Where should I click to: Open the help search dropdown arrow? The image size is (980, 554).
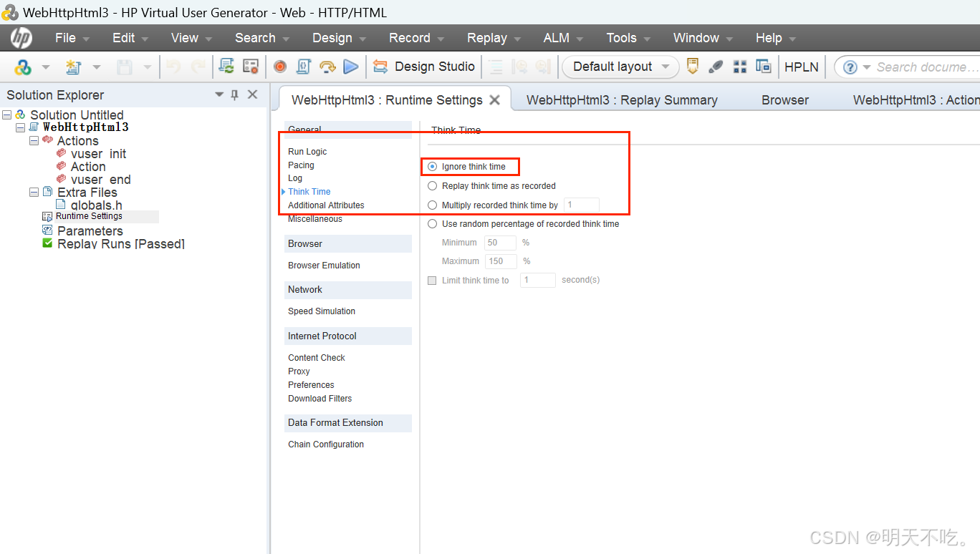point(867,67)
